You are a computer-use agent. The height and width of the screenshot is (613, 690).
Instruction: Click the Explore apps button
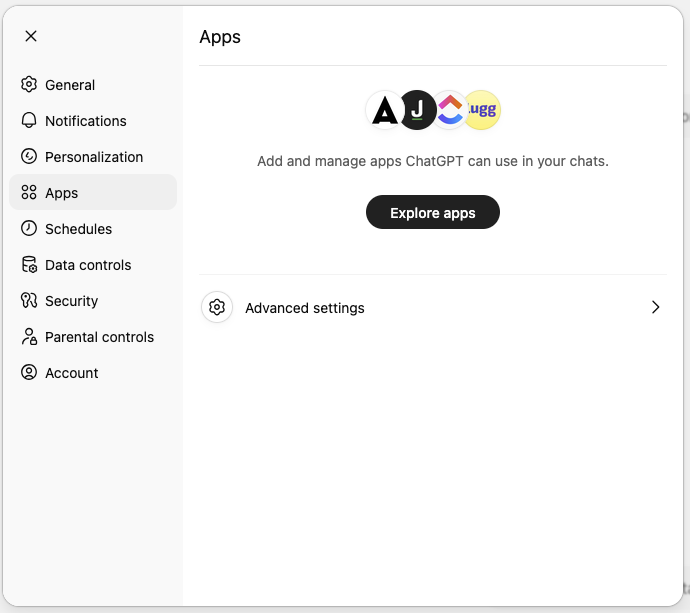pos(433,212)
